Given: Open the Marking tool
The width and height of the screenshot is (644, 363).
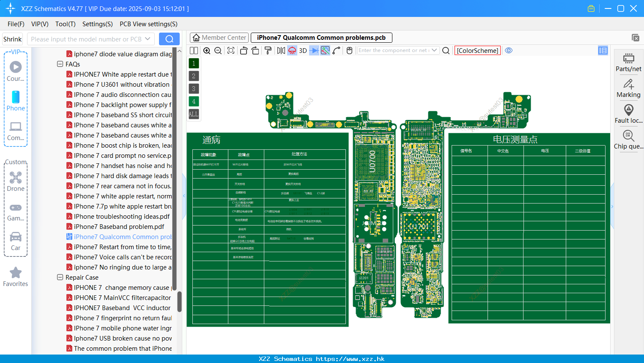Looking at the screenshot, I should click(x=628, y=88).
